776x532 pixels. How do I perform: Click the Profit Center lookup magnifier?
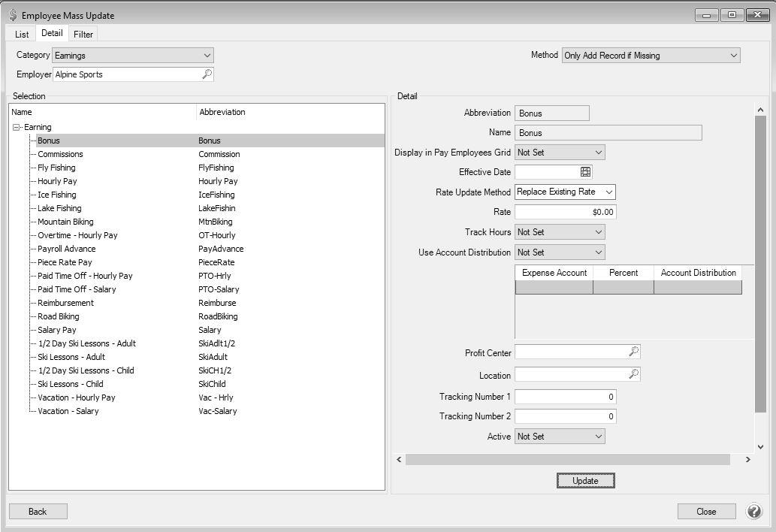(633, 352)
